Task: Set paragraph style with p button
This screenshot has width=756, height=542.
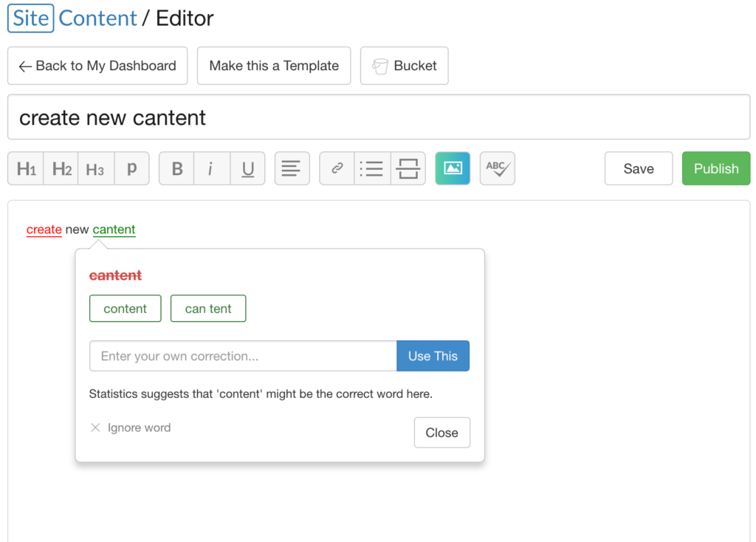Action: pyautogui.click(x=131, y=168)
